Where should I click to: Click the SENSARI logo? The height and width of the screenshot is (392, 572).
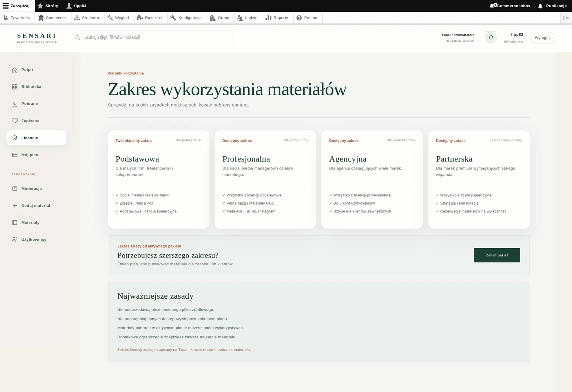pos(37,38)
